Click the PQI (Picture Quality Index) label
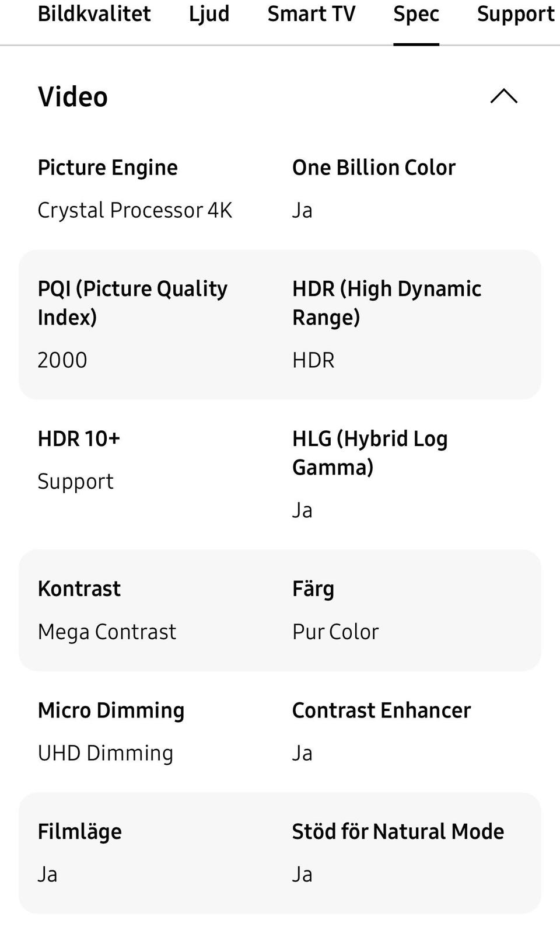This screenshot has width=560, height=930. 132,302
